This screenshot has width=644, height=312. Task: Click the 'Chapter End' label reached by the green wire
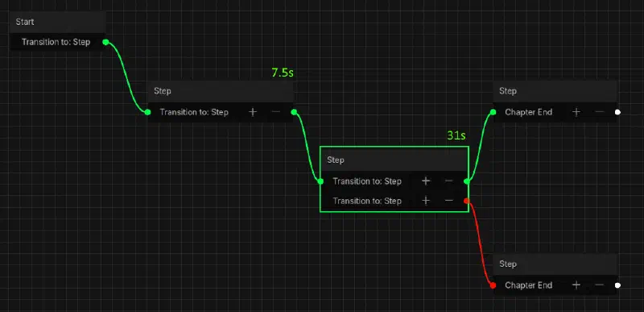coord(528,112)
